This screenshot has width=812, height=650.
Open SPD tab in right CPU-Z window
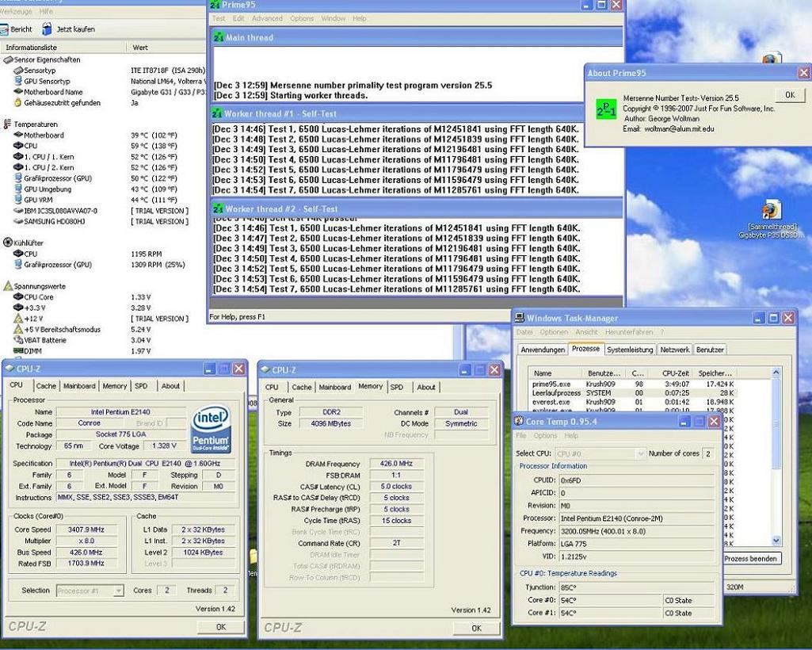click(x=397, y=387)
